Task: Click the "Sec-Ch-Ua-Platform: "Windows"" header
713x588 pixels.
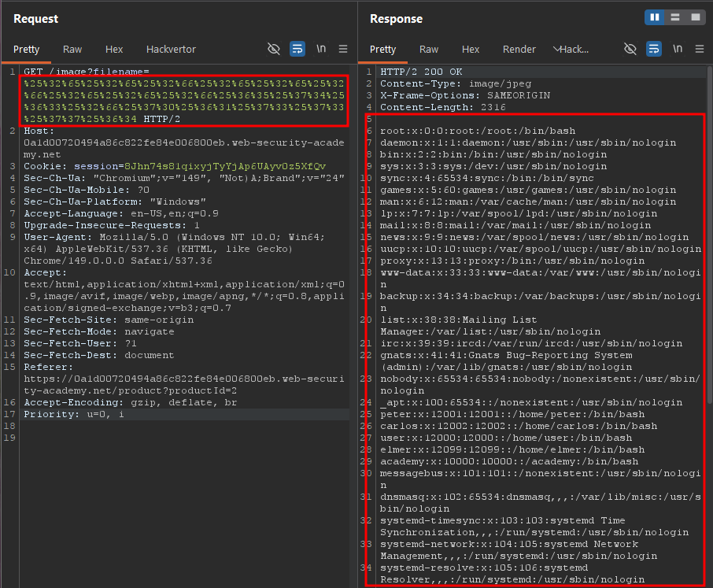Action: 115,202
